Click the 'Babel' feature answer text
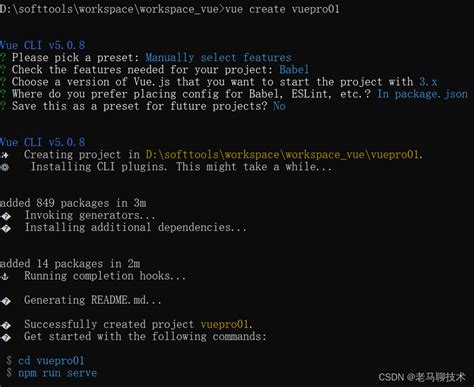This screenshot has height=387, width=474. point(294,70)
